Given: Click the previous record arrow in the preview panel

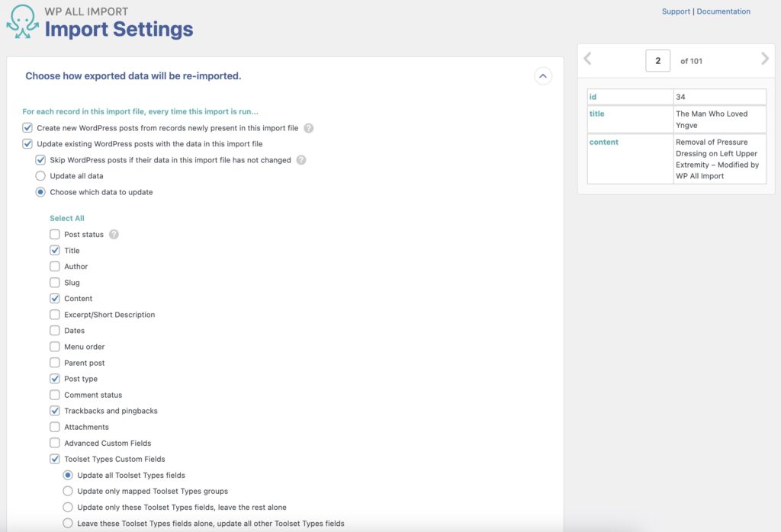Looking at the screenshot, I should [587, 59].
